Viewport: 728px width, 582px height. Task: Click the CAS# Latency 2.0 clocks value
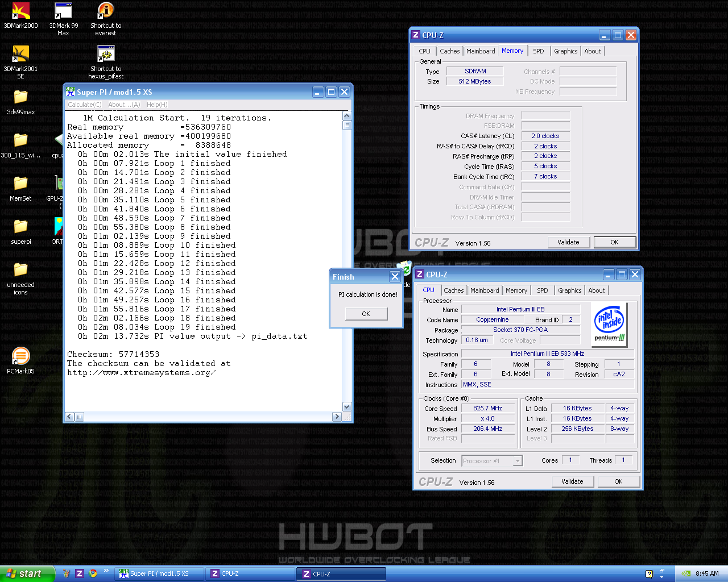(x=545, y=136)
